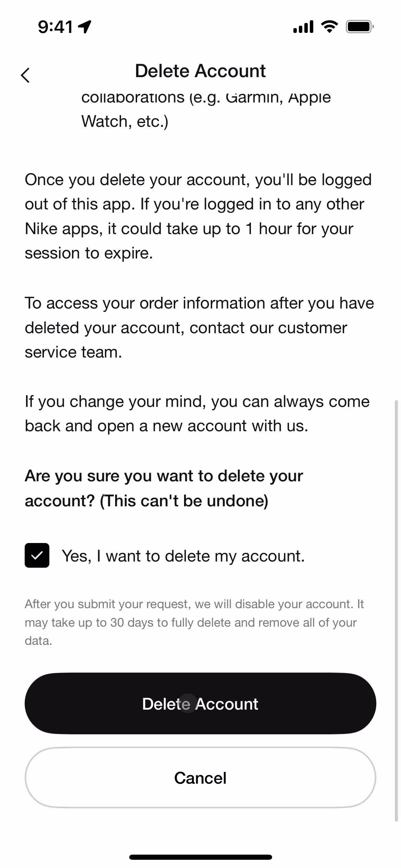
Task: Tap the 'Once you delete your account' paragraph
Action: (x=198, y=216)
